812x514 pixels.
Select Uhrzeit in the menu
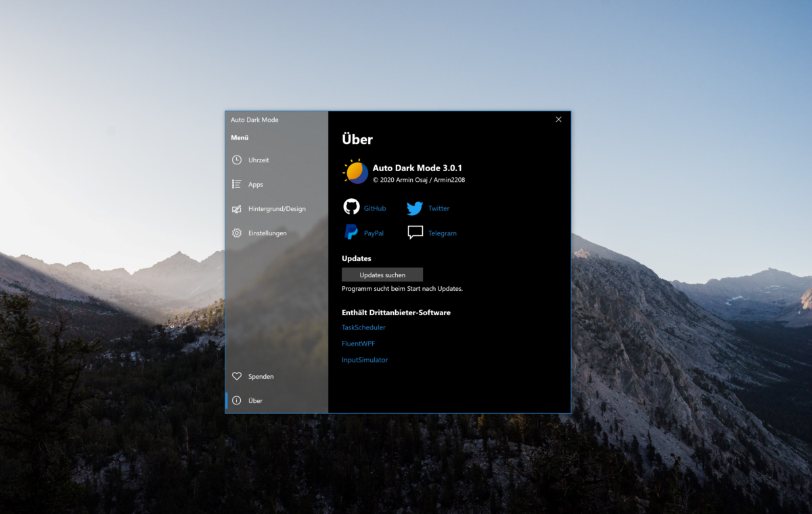click(x=258, y=160)
